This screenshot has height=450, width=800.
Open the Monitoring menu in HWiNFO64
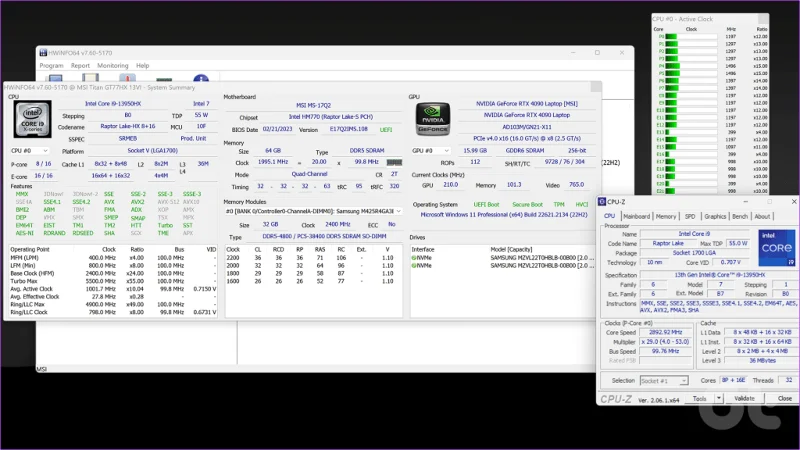click(x=113, y=65)
